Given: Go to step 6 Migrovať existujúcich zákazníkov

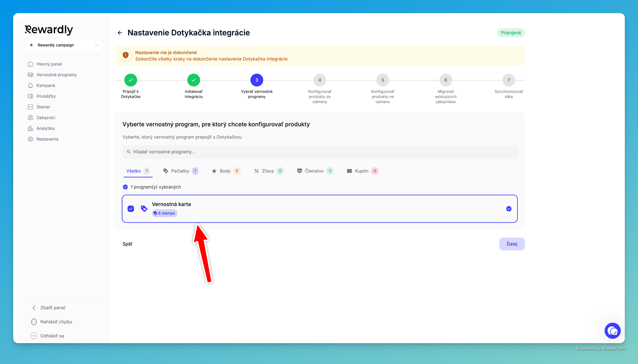Looking at the screenshot, I should pos(446,80).
